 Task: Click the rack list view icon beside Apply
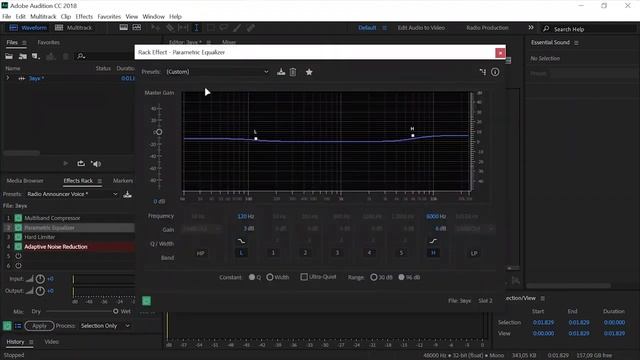pyautogui.click(x=18, y=326)
